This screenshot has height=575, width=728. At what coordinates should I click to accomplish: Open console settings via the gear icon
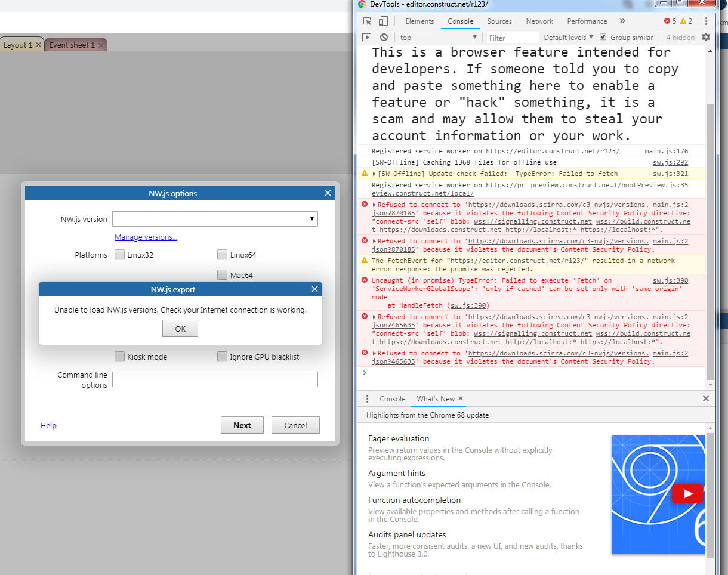tap(706, 37)
